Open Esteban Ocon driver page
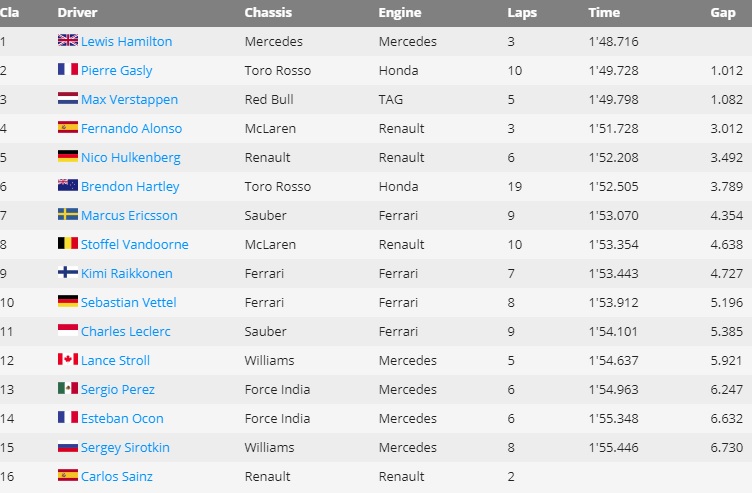 coord(122,418)
